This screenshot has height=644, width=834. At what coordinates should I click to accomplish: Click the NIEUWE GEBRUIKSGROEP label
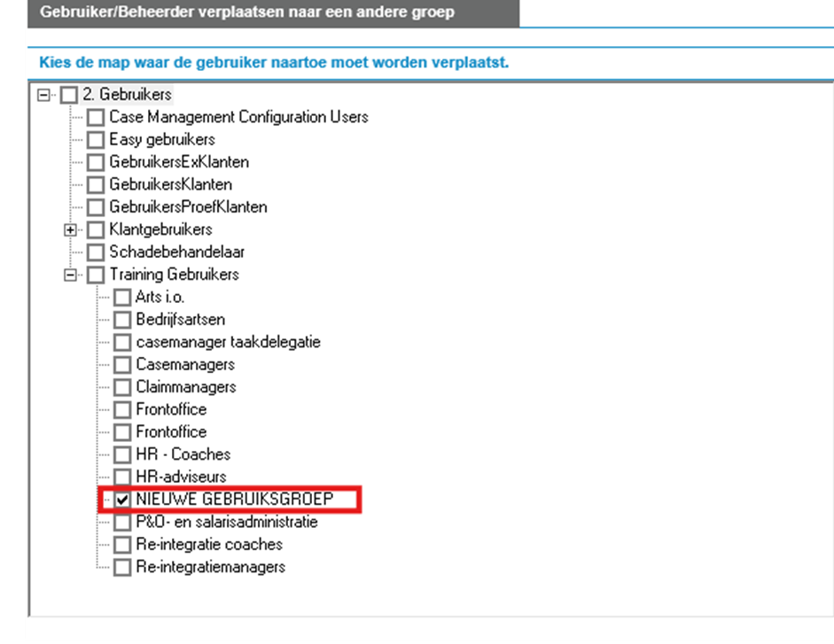(235, 499)
